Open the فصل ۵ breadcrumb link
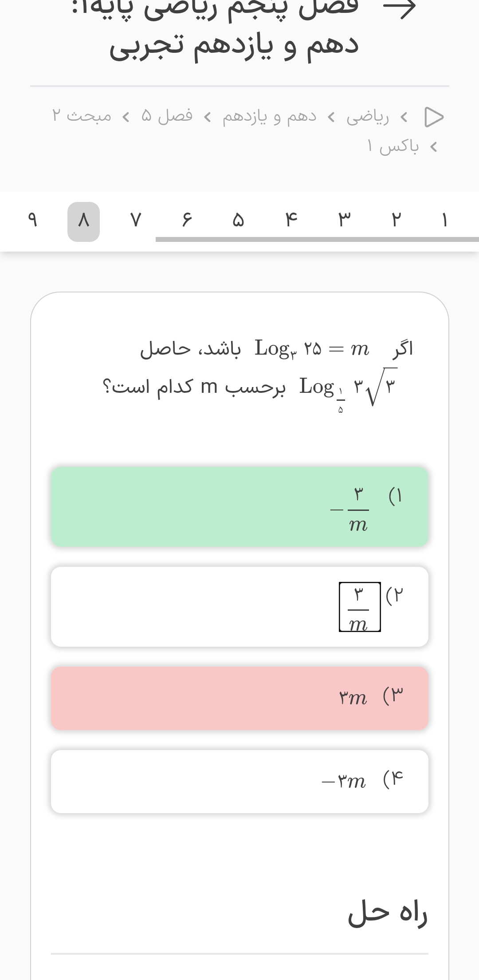The image size is (479, 980). [167, 117]
